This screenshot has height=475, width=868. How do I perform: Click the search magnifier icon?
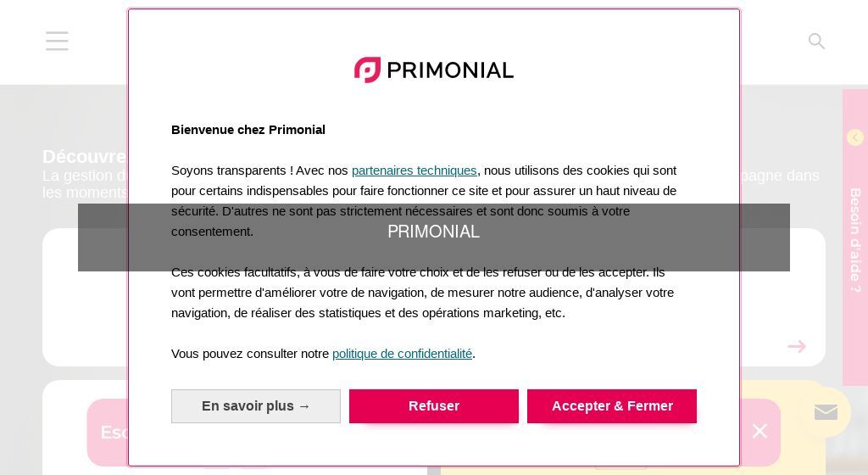[x=816, y=41]
